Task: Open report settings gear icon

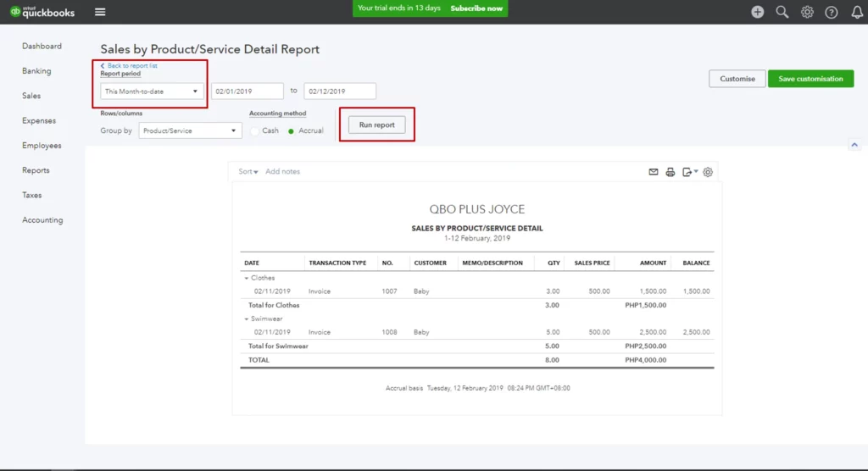Action: click(708, 172)
